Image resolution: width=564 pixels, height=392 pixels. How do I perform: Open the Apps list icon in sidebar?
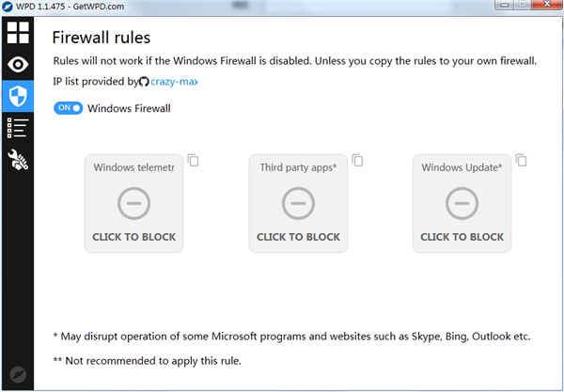18,128
